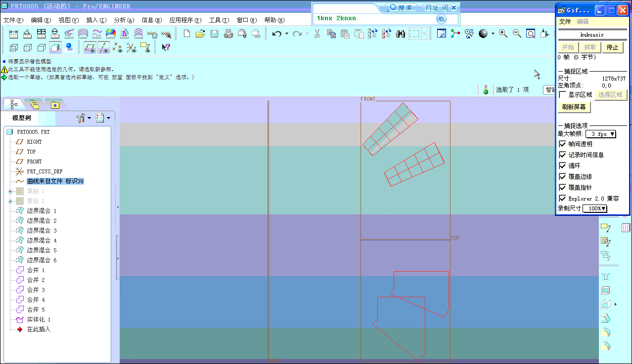632x364 pixels.
Task: Click the Save disk icon
Action: pos(214,34)
